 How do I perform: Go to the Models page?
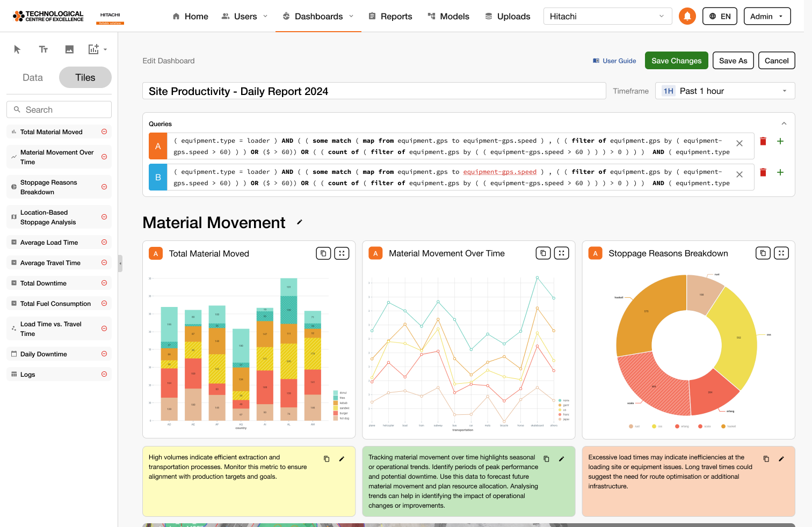[x=448, y=16]
